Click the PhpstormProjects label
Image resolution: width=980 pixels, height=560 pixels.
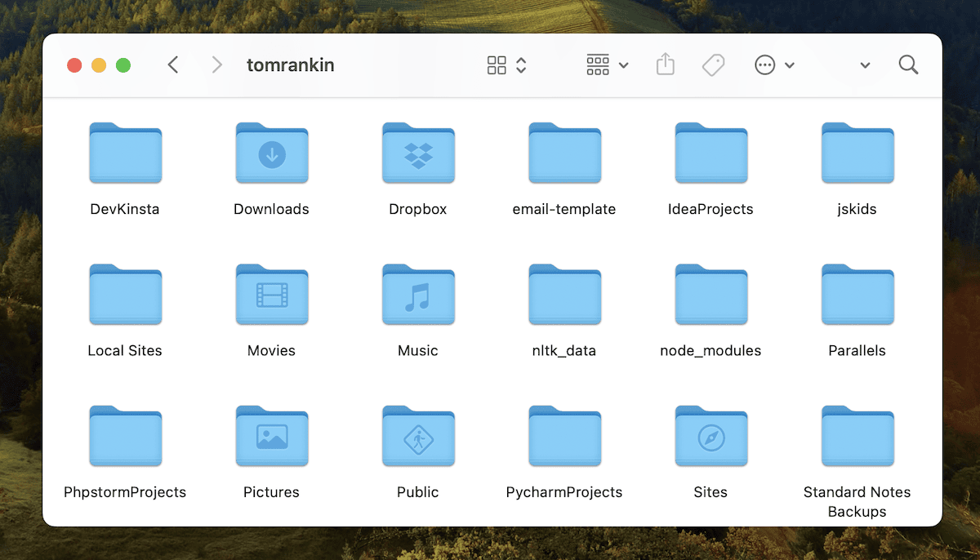click(125, 492)
